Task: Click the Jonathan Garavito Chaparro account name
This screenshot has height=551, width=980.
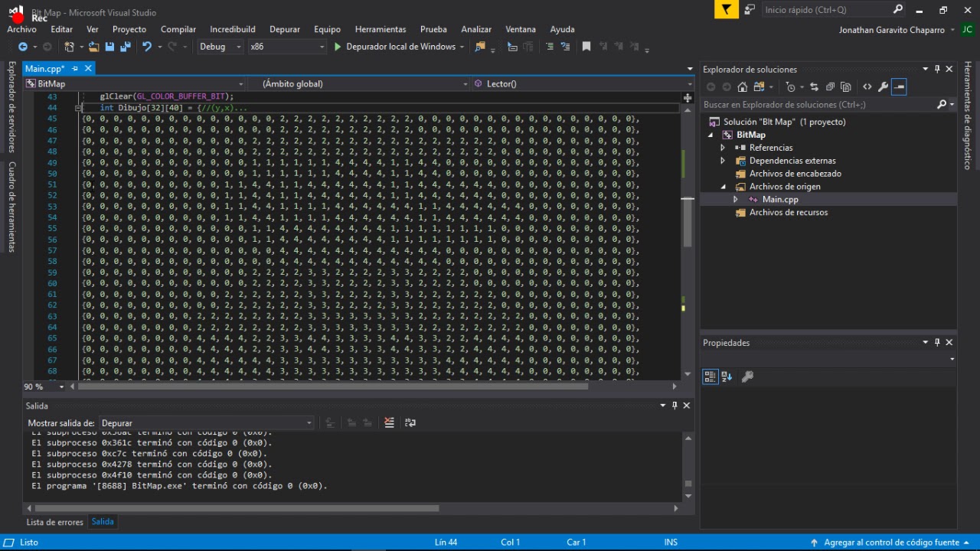Action: click(893, 30)
